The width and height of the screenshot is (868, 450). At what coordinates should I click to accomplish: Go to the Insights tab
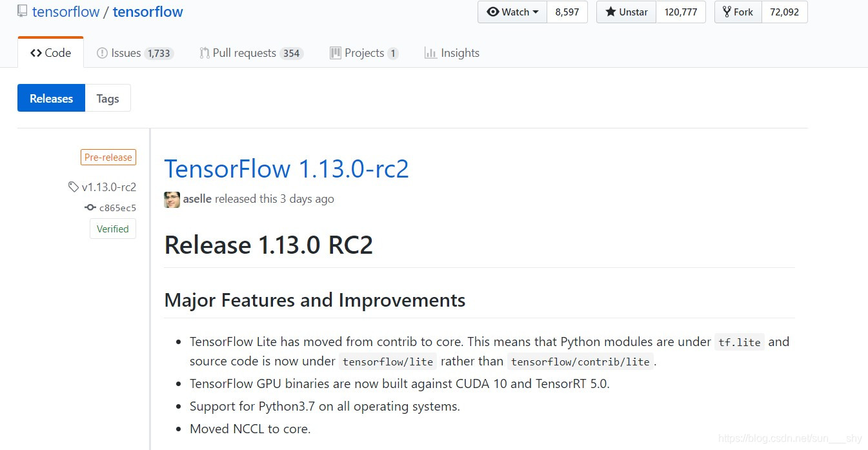[452, 53]
